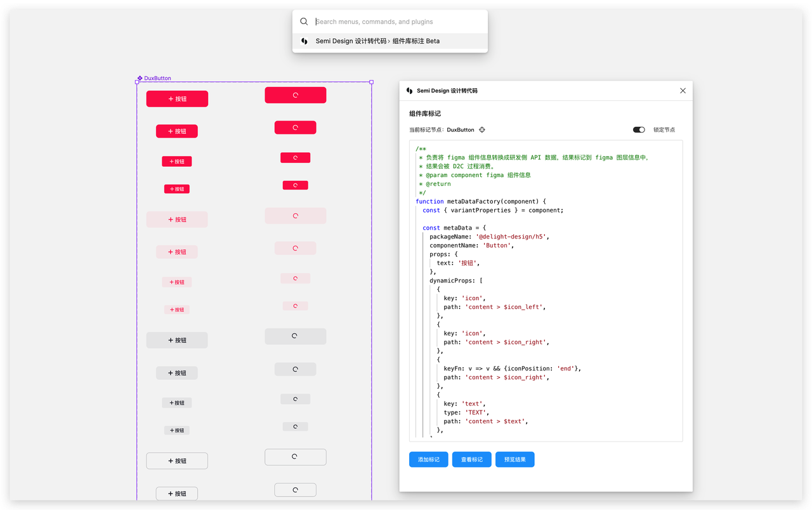Click the 预览结果 button

click(x=514, y=459)
